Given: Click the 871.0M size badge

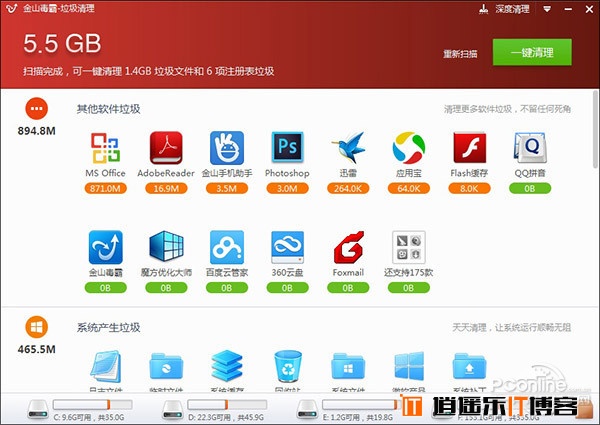Looking at the screenshot, I should [105, 188].
